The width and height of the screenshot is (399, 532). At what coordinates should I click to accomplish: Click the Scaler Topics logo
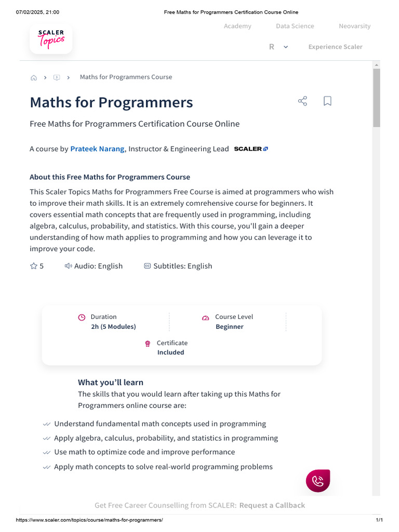(51, 39)
